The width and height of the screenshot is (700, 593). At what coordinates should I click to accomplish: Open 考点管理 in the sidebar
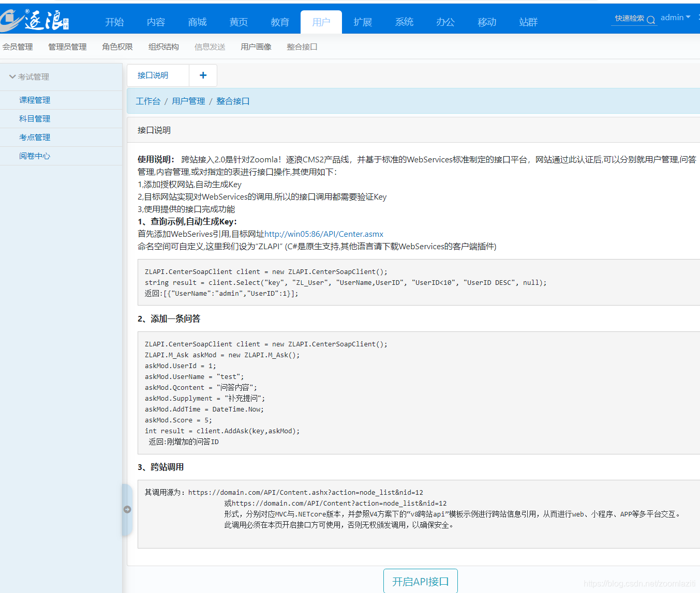(35, 138)
